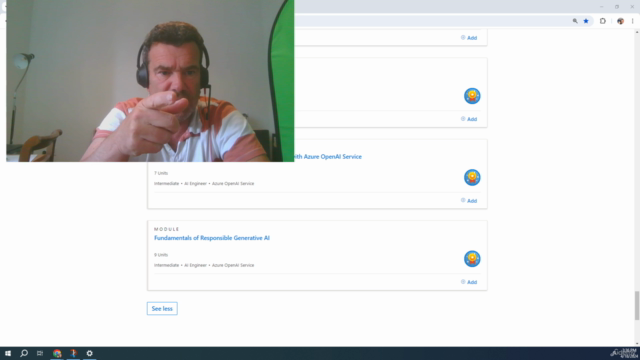The height and width of the screenshot is (360, 640).
Task: Click the MODULE label above Responsible Generative AI
Action: [167, 229]
